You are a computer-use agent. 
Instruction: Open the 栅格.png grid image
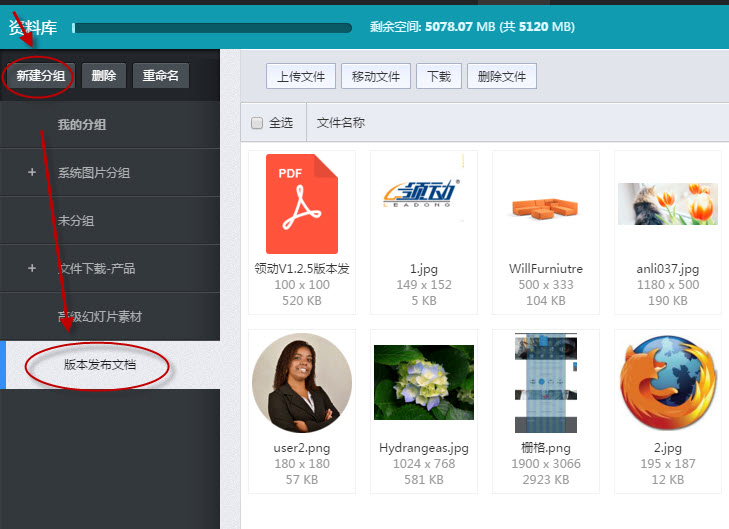click(545, 382)
